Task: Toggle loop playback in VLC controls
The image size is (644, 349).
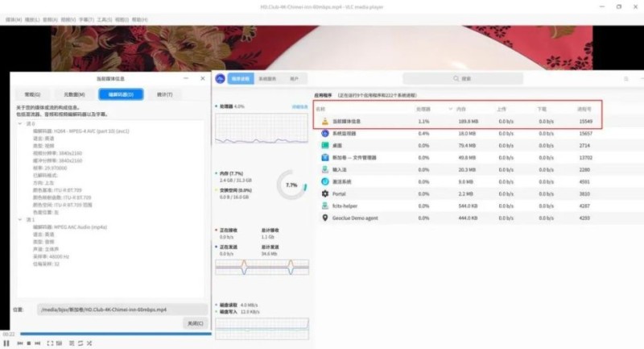Action: click(x=81, y=343)
